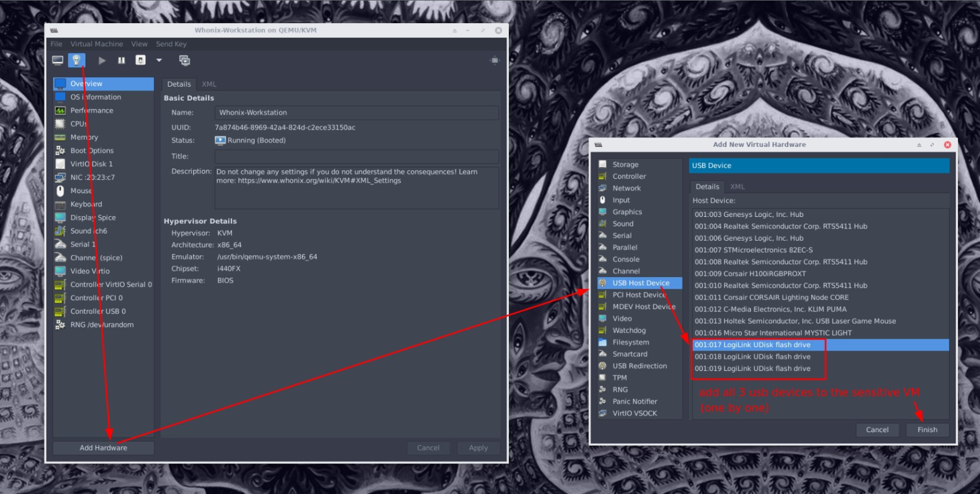Viewport: 980px width, 494px height.
Task: Select Mouse hardware entry
Action: point(103,191)
